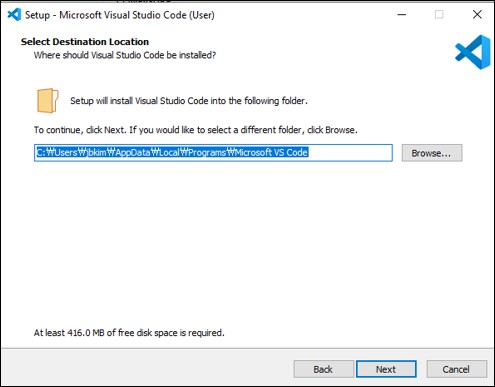Click the highlighted 'Microsoft VS Code' path text
The image size is (495, 387).
pos(271,153)
